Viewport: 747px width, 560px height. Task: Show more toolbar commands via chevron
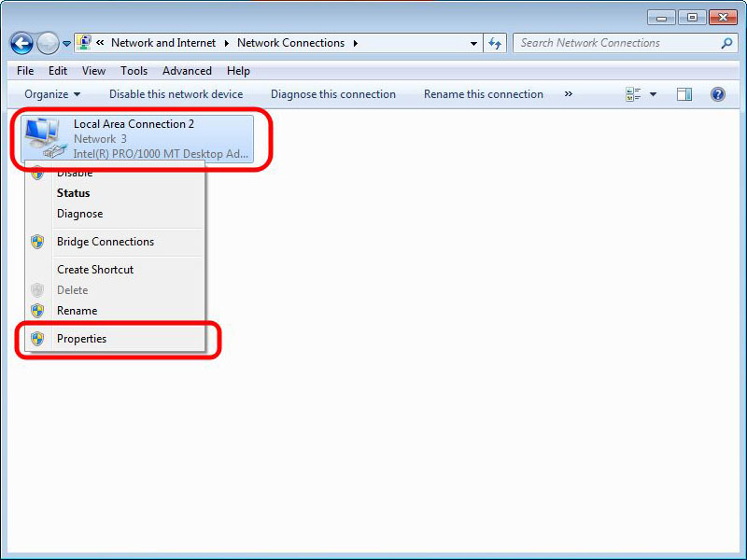pos(568,94)
